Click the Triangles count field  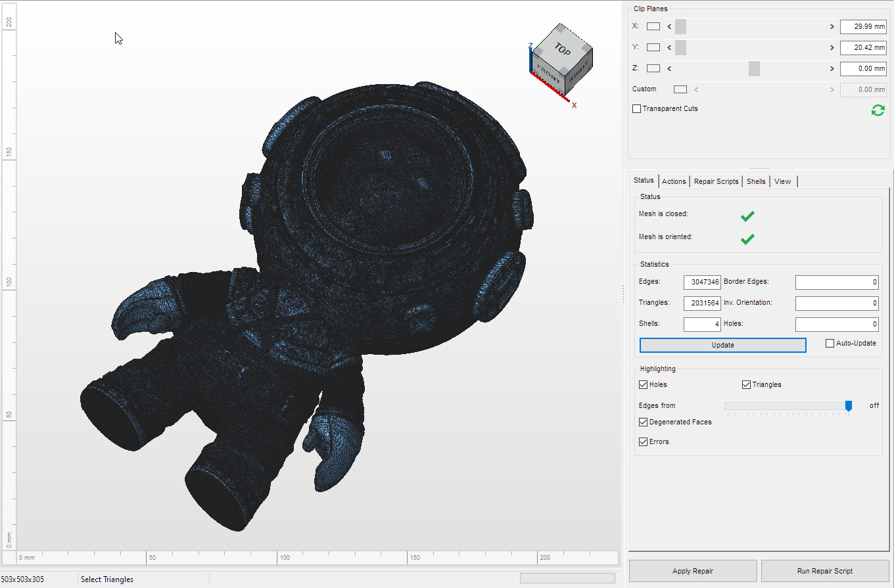(x=702, y=304)
